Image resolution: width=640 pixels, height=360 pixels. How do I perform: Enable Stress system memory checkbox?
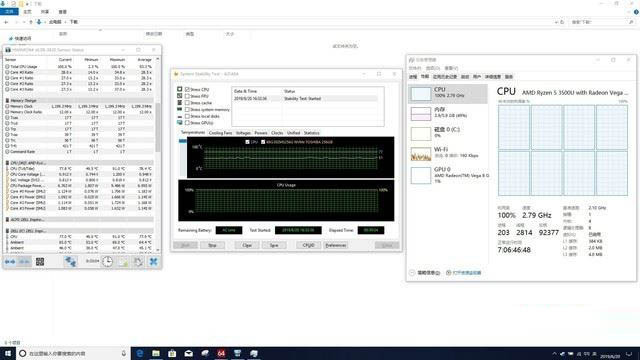tap(187, 109)
